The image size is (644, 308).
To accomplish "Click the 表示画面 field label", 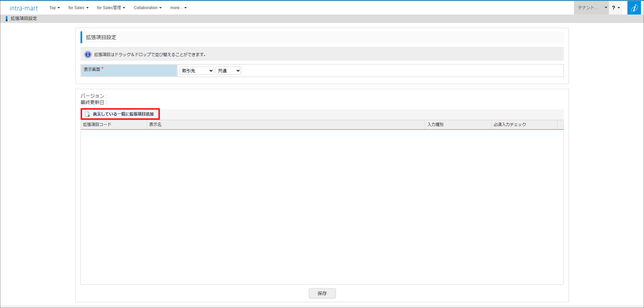I will [x=92, y=69].
